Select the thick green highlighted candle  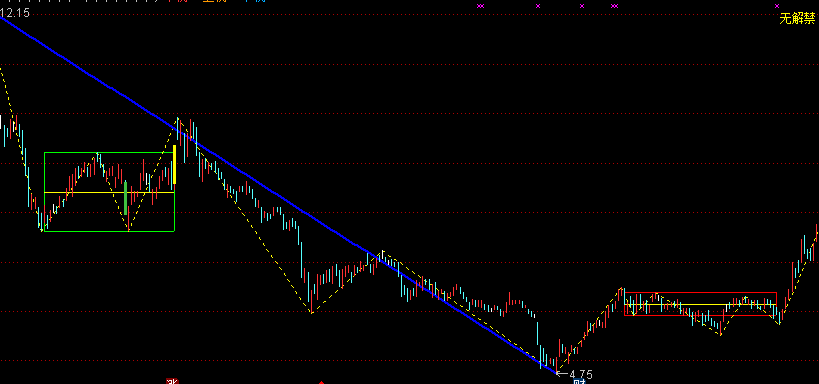[x=125, y=196]
